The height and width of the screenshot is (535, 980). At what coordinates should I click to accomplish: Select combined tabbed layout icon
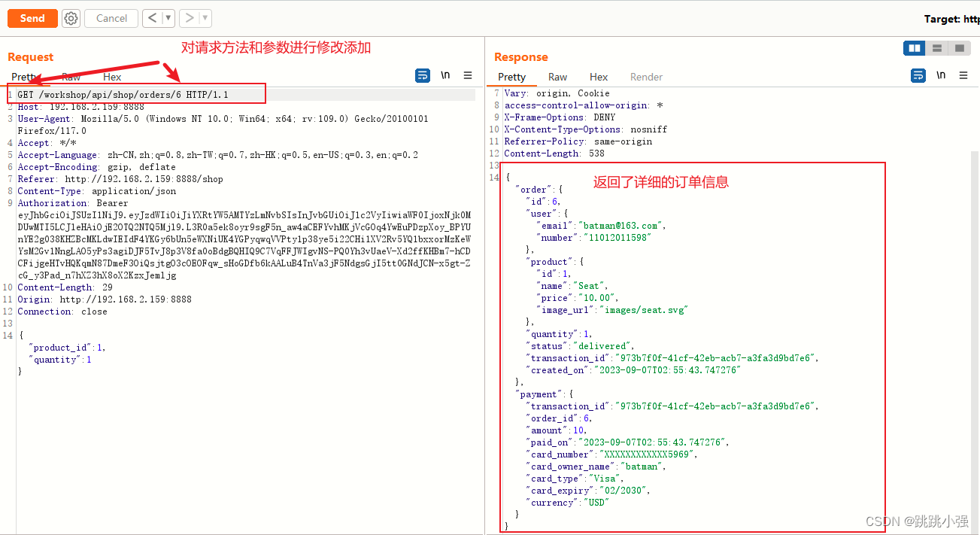pos(959,48)
